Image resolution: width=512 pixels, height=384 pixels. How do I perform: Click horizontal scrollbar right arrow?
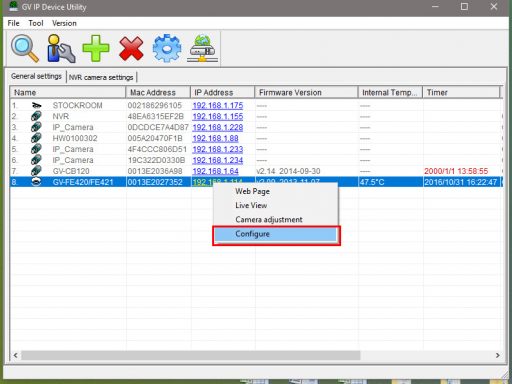[x=497, y=355]
